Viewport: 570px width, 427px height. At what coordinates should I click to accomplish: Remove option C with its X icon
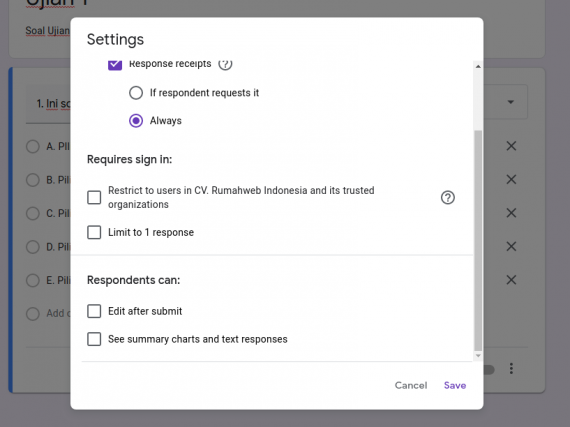(511, 213)
